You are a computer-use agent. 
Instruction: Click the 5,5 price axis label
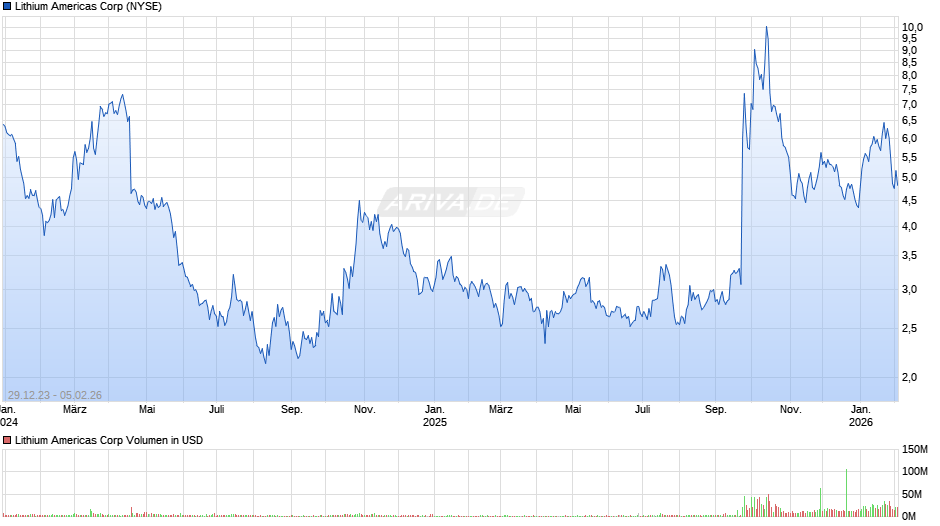pyautogui.click(x=909, y=158)
